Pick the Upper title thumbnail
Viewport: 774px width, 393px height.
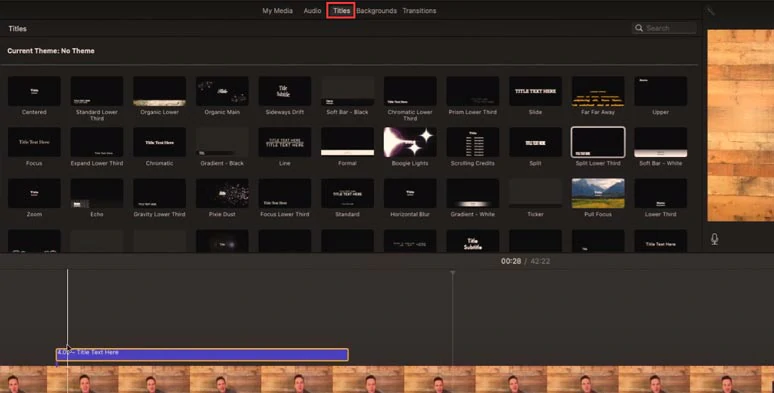pyautogui.click(x=660, y=91)
